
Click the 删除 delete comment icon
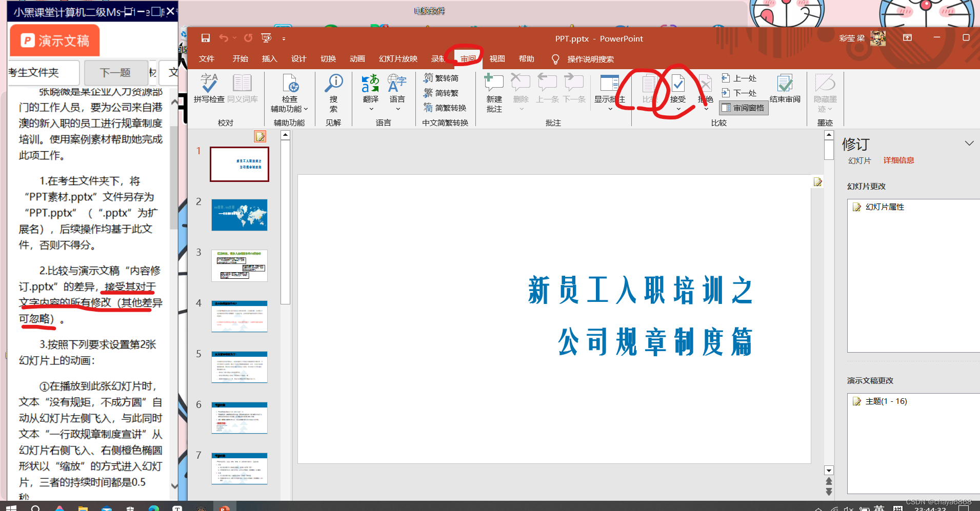pos(521,84)
